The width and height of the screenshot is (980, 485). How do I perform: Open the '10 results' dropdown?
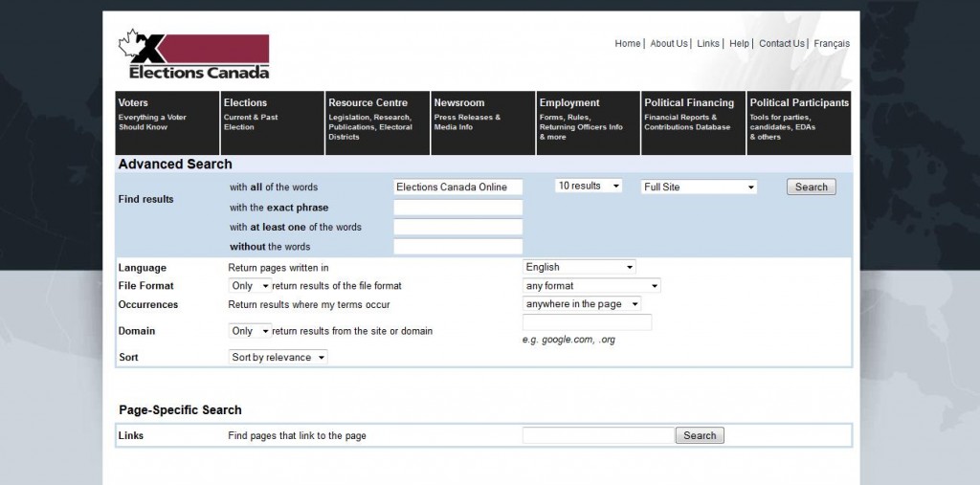[589, 186]
